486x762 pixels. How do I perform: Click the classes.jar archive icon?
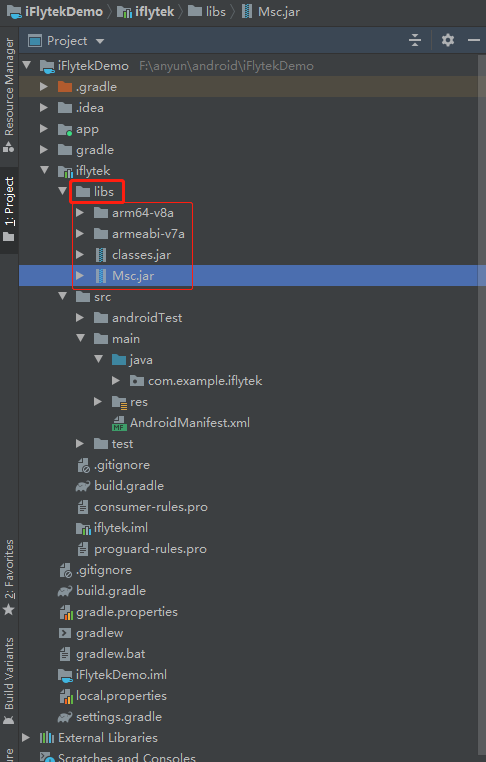(101, 255)
